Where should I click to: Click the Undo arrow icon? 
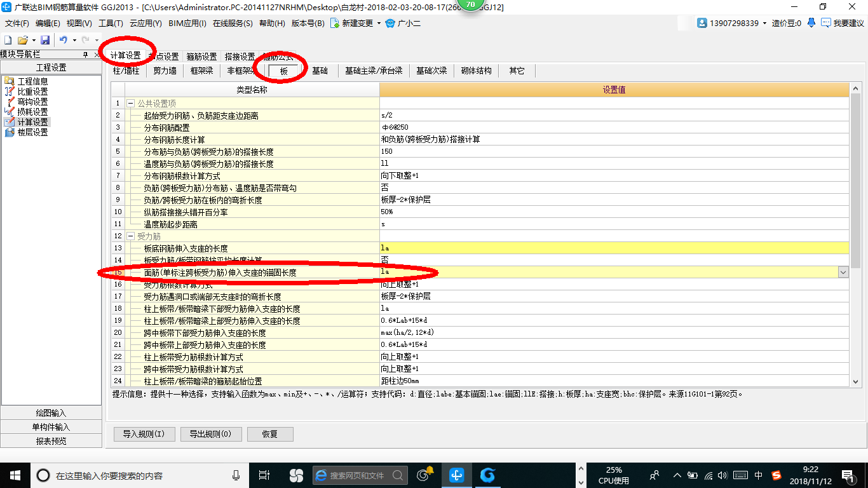tap(64, 39)
